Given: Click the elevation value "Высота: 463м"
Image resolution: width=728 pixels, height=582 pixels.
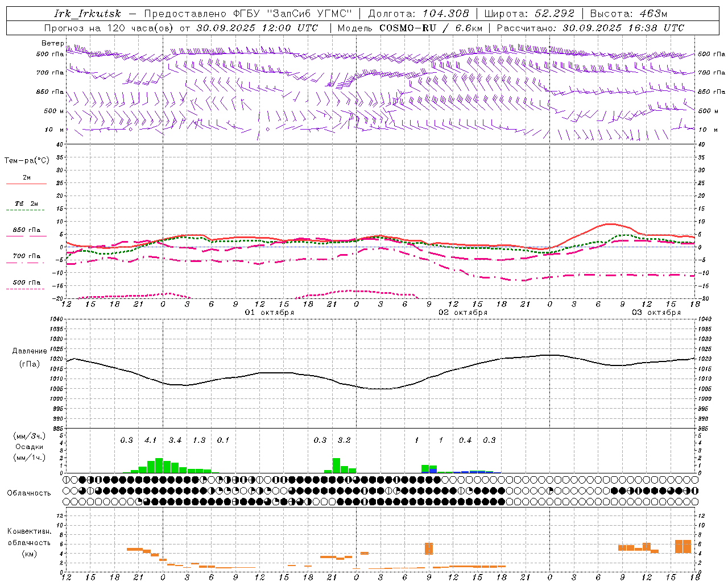Looking at the screenshot, I should (x=628, y=14).
